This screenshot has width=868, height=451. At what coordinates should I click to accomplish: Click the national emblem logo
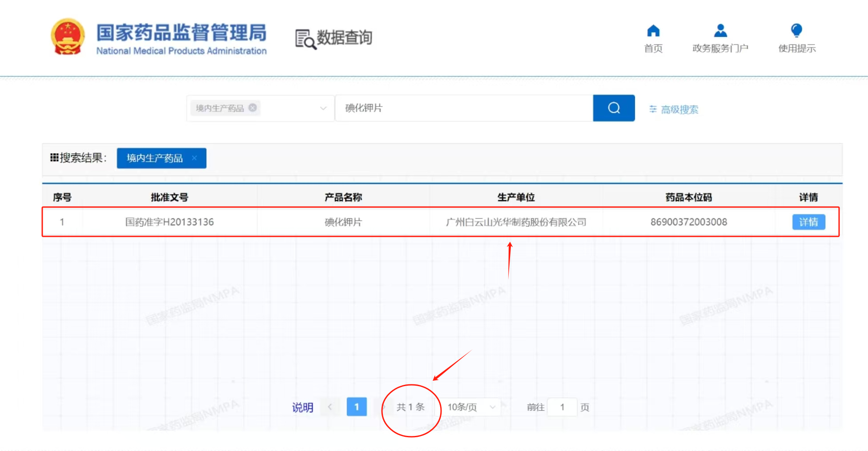pos(68,37)
